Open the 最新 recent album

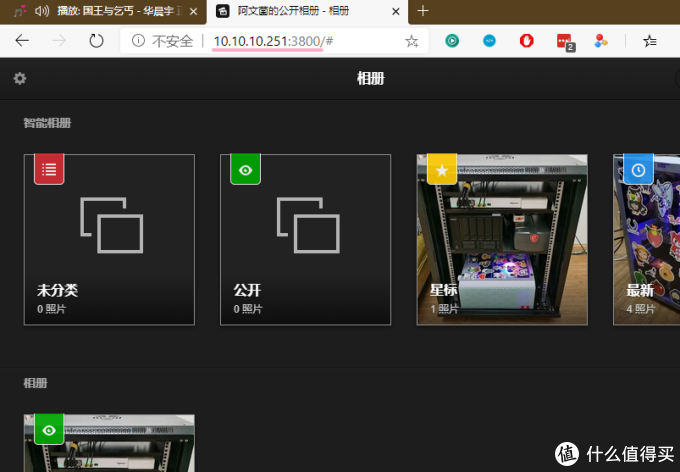[x=647, y=239]
